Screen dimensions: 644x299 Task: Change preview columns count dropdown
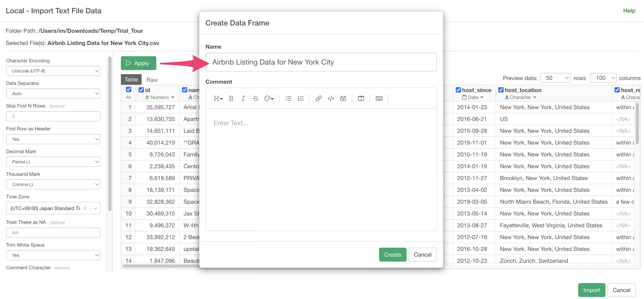click(x=603, y=78)
